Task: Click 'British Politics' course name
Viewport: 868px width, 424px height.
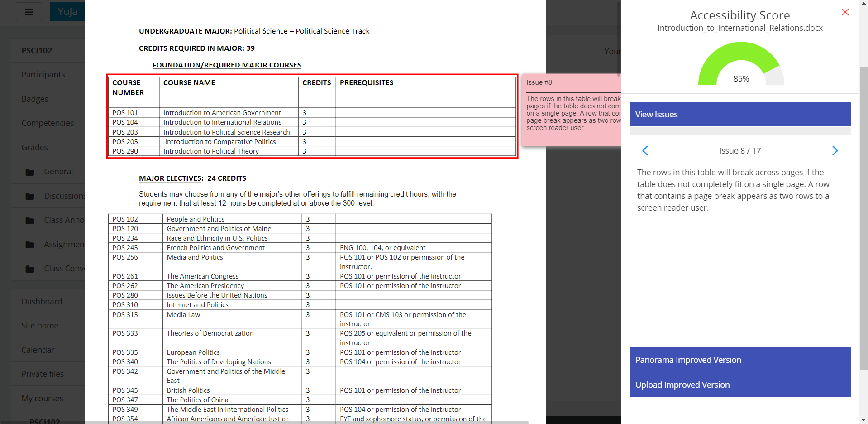Action: tap(188, 390)
